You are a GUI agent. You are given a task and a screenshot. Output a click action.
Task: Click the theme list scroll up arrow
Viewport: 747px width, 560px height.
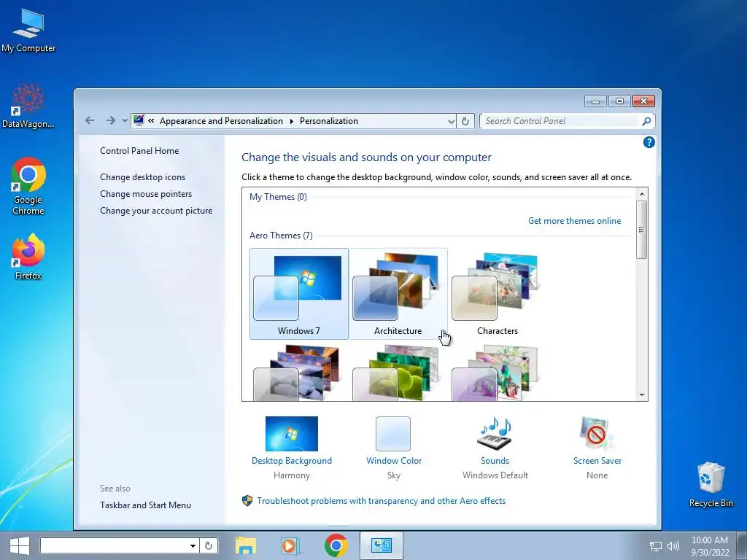(642, 194)
